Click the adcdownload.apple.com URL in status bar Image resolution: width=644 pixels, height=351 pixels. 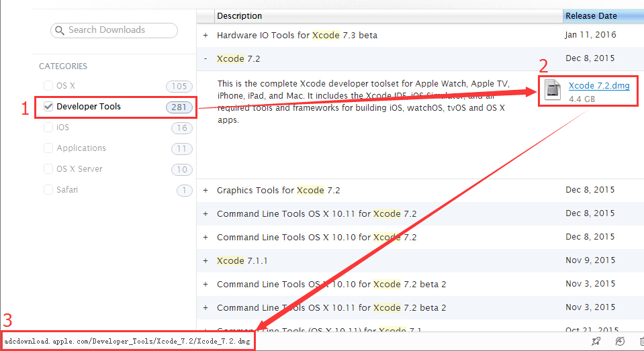coord(127,341)
